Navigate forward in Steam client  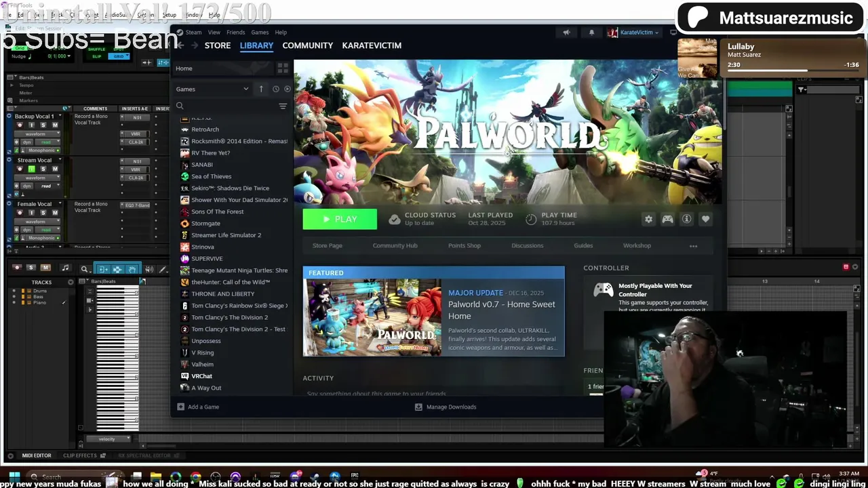coord(195,45)
